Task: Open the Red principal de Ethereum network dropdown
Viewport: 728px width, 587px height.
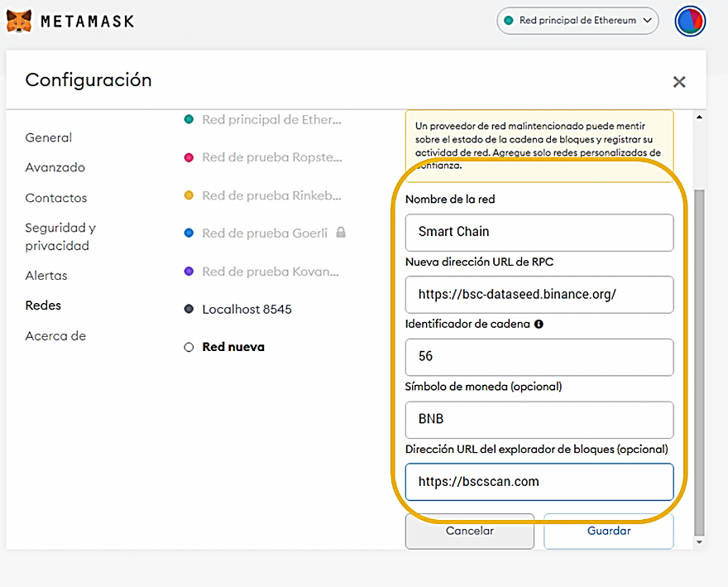Action: click(577, 21)
